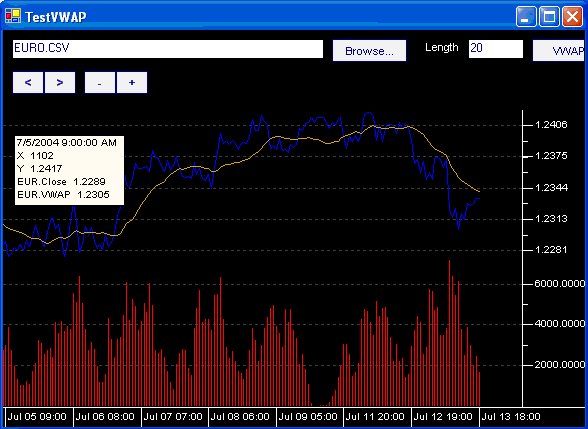Open file dialog with Browse... button
This screenshot has width=588, height=429.
[369, 51]
